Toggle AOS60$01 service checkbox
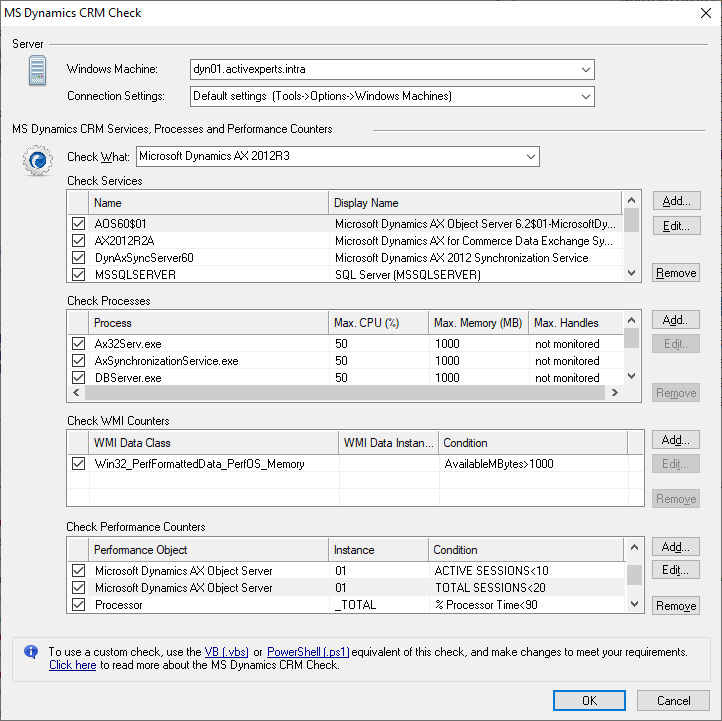The image size is (722, 721). [x=78, y=224]
